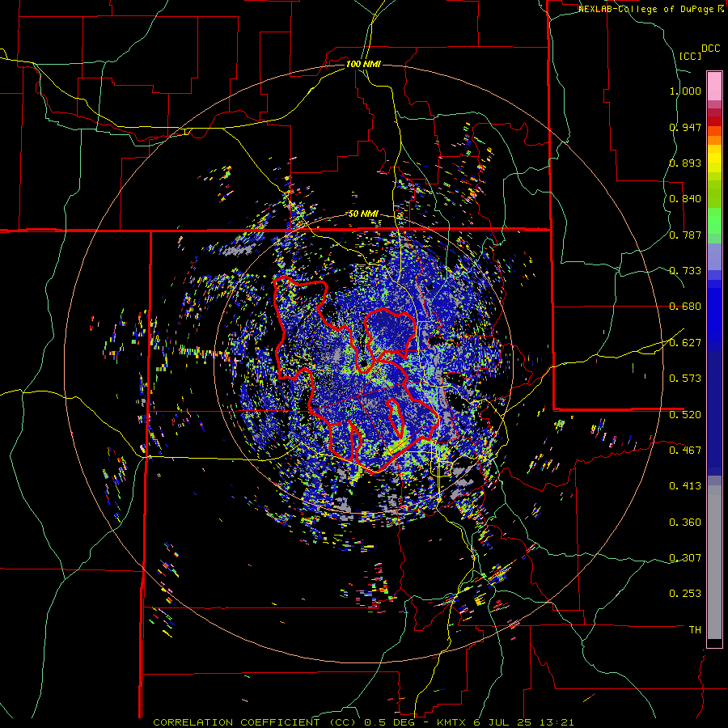The image size is (728, 728).
Task: Select the 0.893 scale value
Action: click(685, 163)
